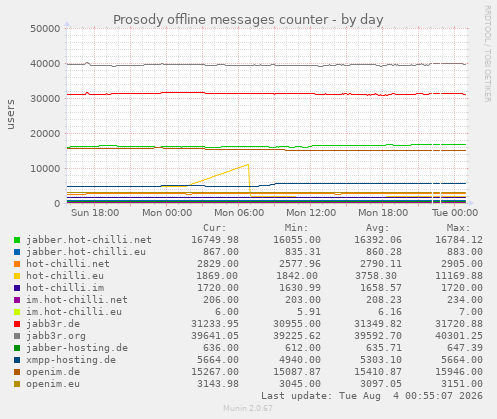Click the jabb3r.de red legend swatch
This screenshot has height=419, width=497.
click(x=17, y=324)
